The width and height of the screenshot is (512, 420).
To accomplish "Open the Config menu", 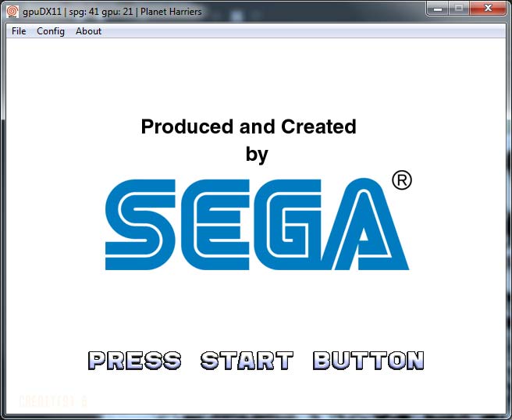I will click(x=51, y=31).
